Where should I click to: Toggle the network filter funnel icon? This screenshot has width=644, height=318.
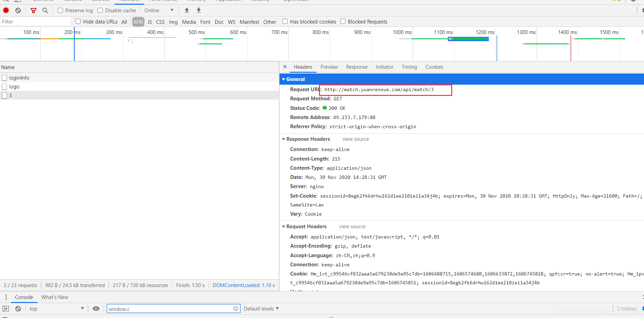coord(33,10)
